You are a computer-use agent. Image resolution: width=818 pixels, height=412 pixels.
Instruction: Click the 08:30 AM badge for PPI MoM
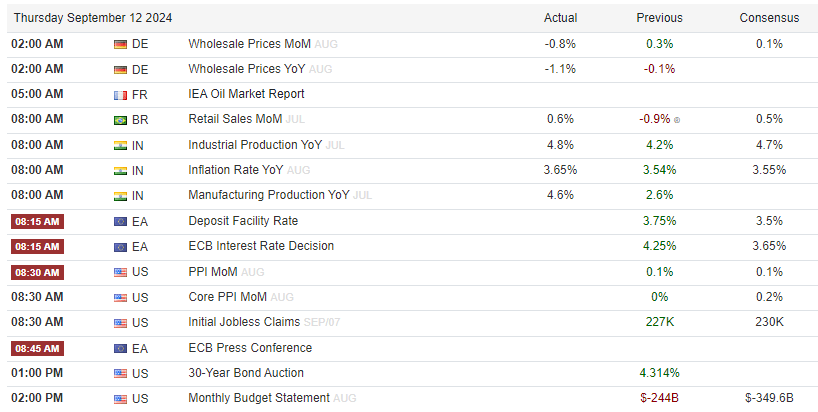37,272
